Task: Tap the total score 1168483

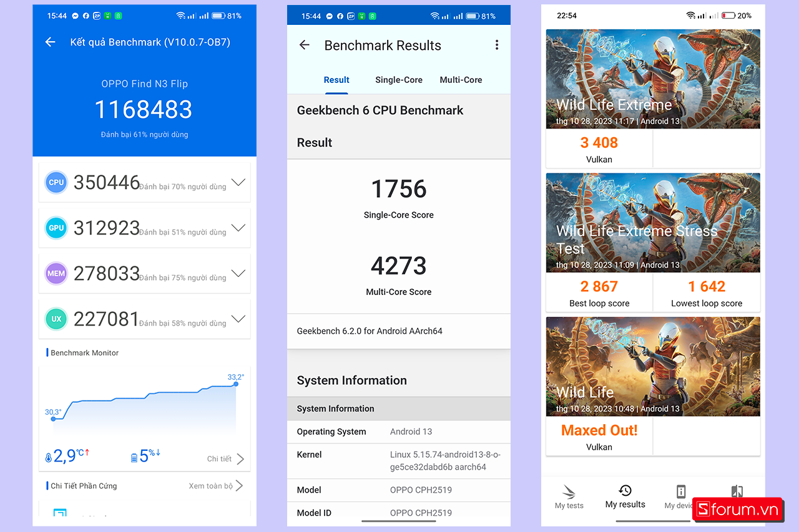Action: [144, 109]
